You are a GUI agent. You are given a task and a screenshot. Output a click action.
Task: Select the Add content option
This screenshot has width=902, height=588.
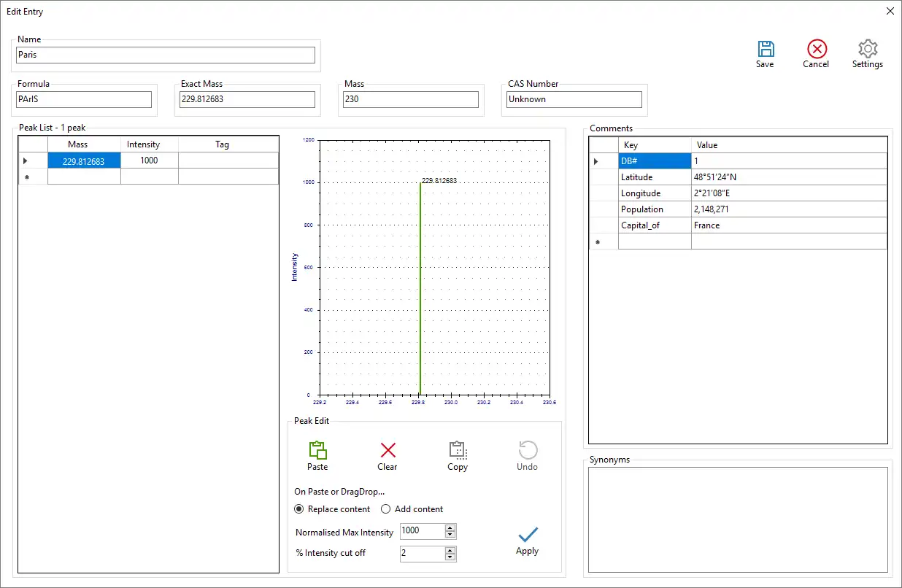412,509
